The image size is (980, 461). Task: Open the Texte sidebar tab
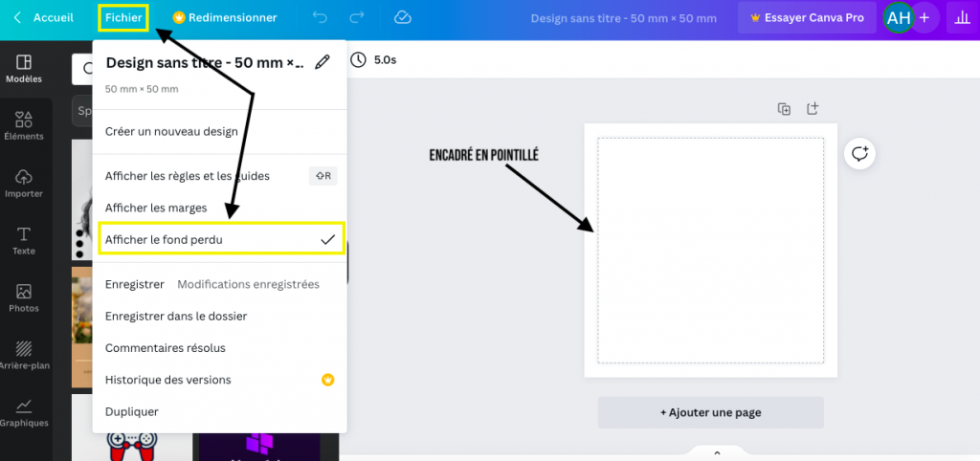[x=24, y=240]
